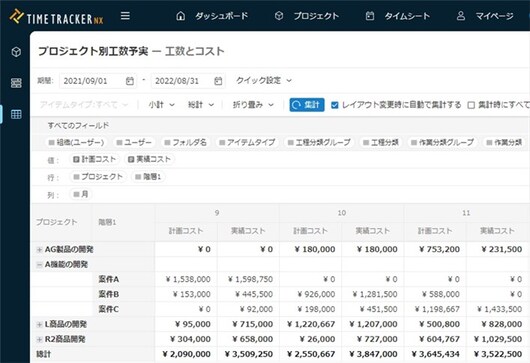Open calendar picker for start date 2021/09/01
The image size is (530, 363).
coord(130,81)
